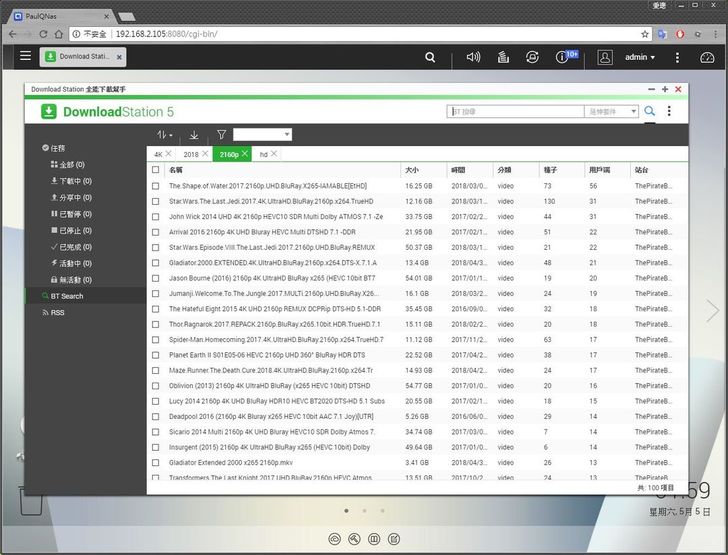This screenshot has width=728, height=555.
Task: Switch to the 4K search tab
Action: click(158, 154)
